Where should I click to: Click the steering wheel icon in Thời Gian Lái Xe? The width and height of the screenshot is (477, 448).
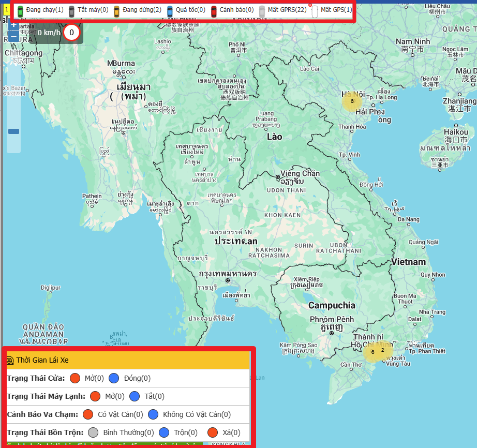tap(10, 361)
